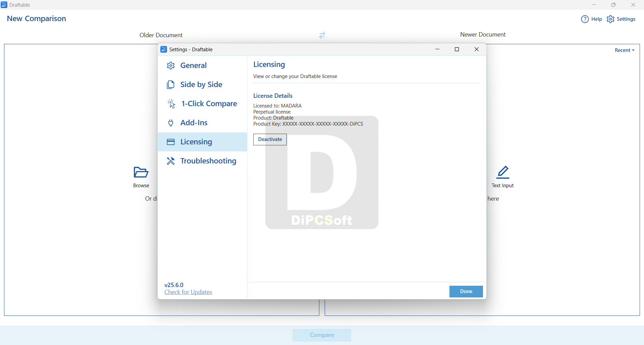Click the Compare button

322,335
